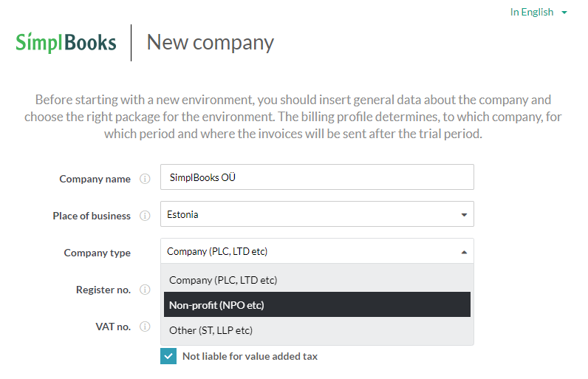The width and height of the screenshot is (588, 379).
Task: Click info icon next to Place of business
Action: (x=145, y=216)
